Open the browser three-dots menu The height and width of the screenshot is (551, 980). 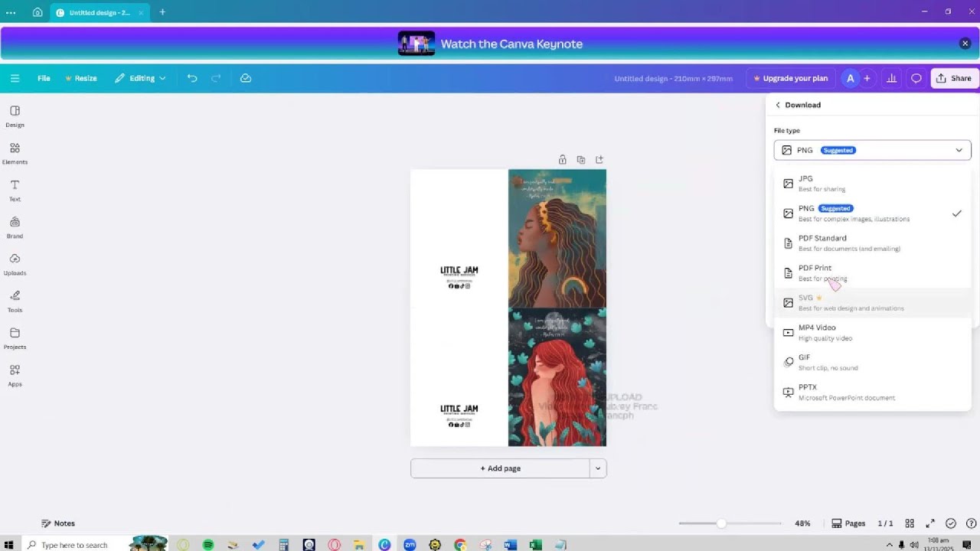(10, 12)
